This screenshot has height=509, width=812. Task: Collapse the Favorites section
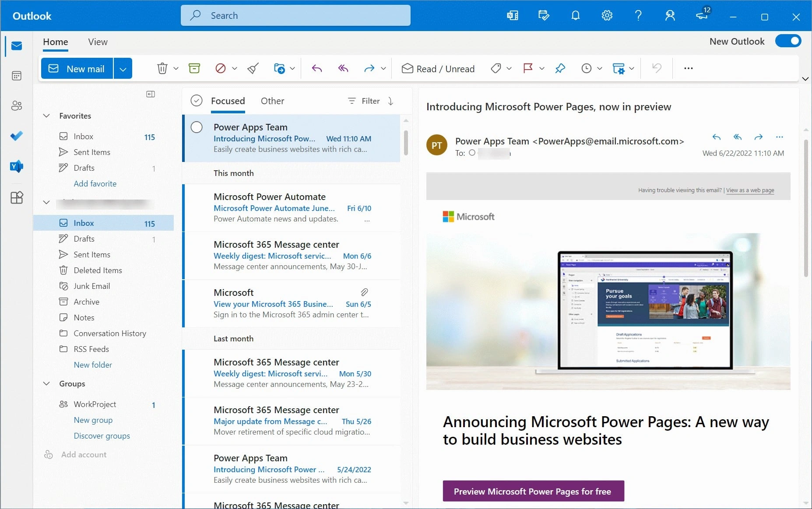(x=46, y=116)
